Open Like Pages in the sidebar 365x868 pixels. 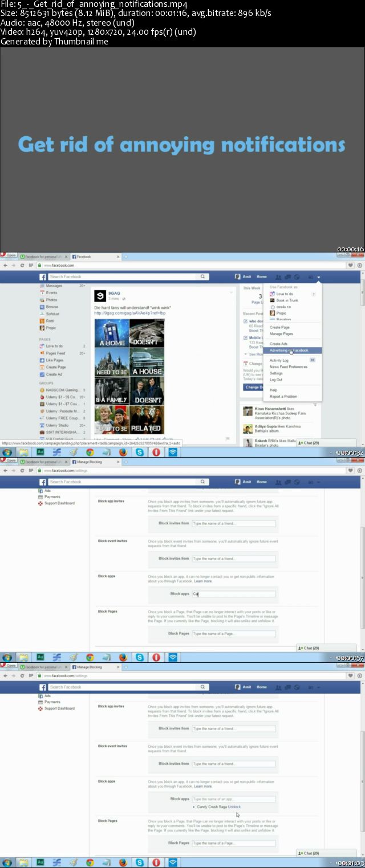(x=55, y=360)
